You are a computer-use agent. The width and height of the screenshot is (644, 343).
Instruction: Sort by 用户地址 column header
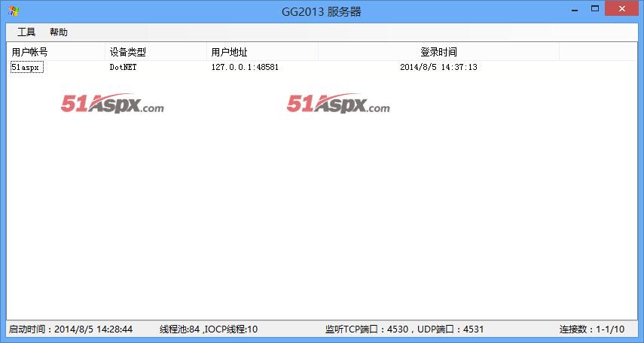(262, 52)
